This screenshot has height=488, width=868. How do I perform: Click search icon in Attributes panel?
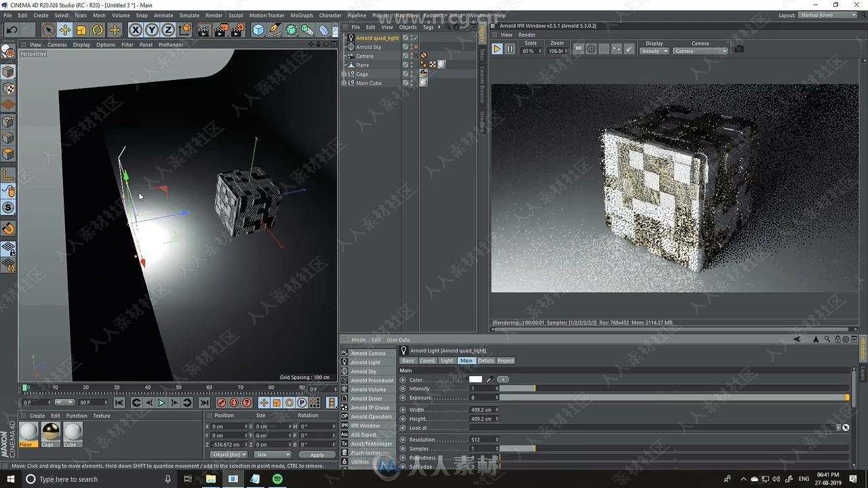[826, 340]
